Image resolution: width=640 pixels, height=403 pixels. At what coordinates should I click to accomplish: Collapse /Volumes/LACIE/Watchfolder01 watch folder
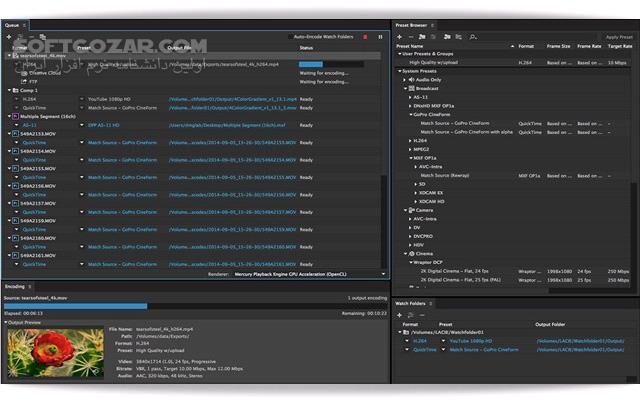click(x=400, y=332)
